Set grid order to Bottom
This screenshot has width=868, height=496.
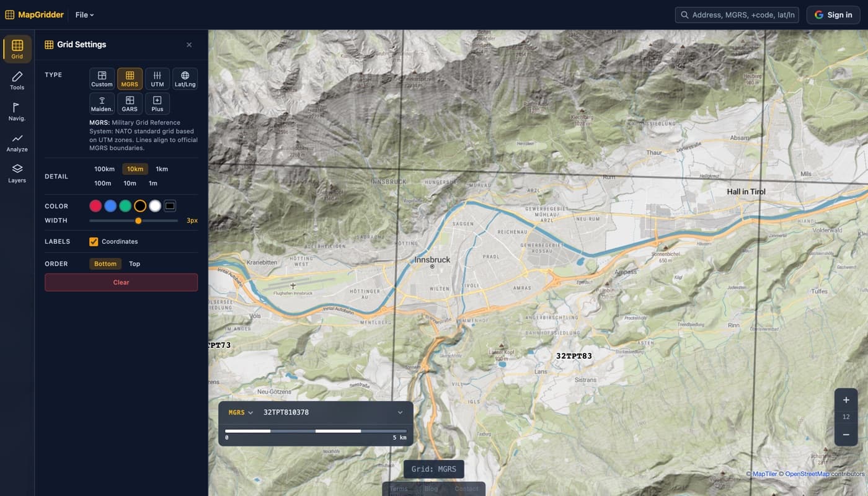tap(105, 263)
